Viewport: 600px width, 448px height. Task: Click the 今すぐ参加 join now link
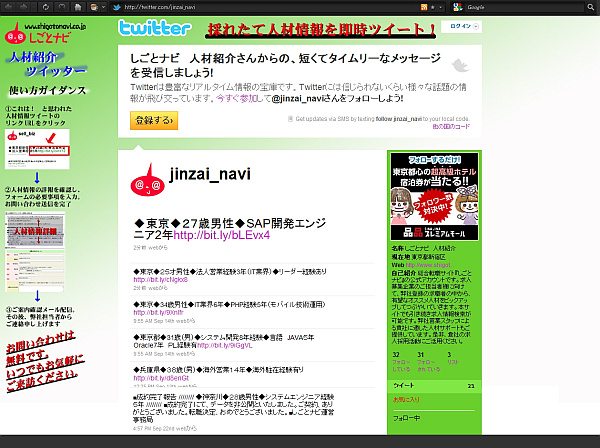(x=236, y=98)
